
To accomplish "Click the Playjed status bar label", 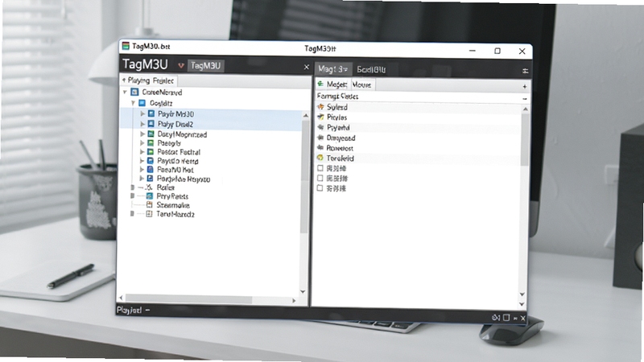I will pyautogui.click(x=129, y=310).
